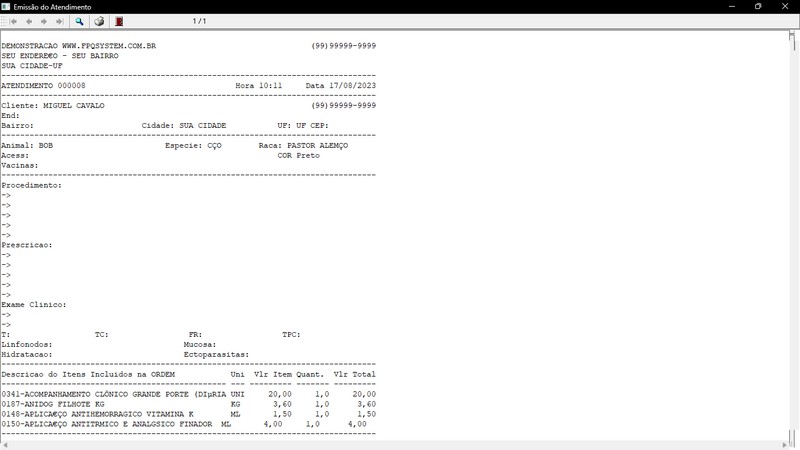Click the Ectoparasitas: label
This screenshot has width=800, height=450.
click(216, 355)
